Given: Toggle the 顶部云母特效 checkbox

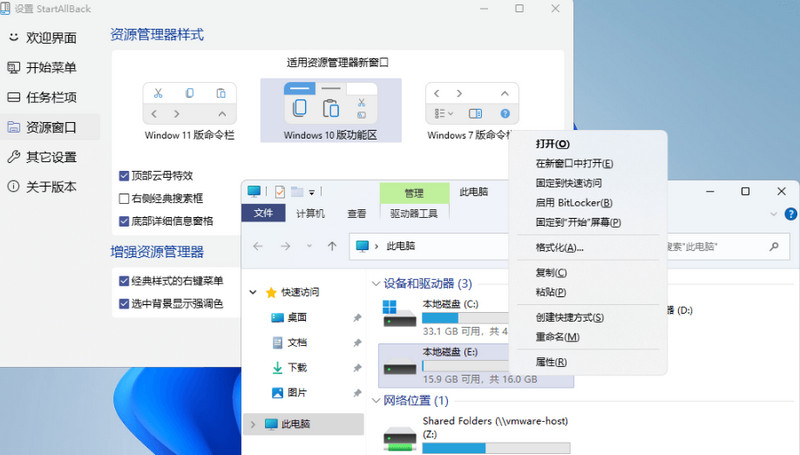Looking at the screenshot, I should tap(123, 176).
